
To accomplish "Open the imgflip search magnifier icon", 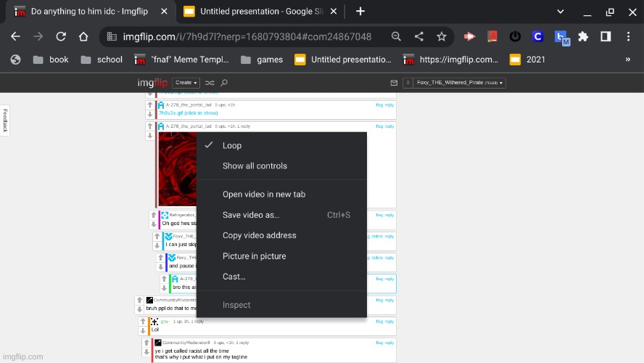I will (224, 83).
